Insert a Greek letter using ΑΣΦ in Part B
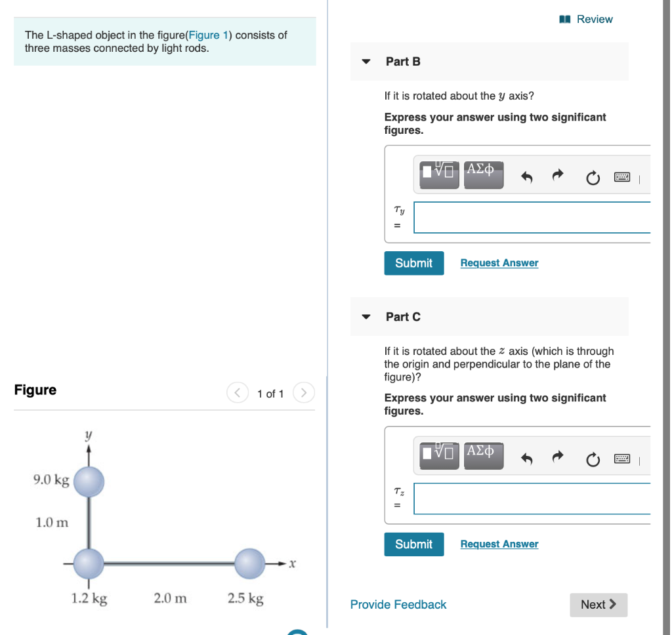Screen dimensions: 672x635 [484, 174]
